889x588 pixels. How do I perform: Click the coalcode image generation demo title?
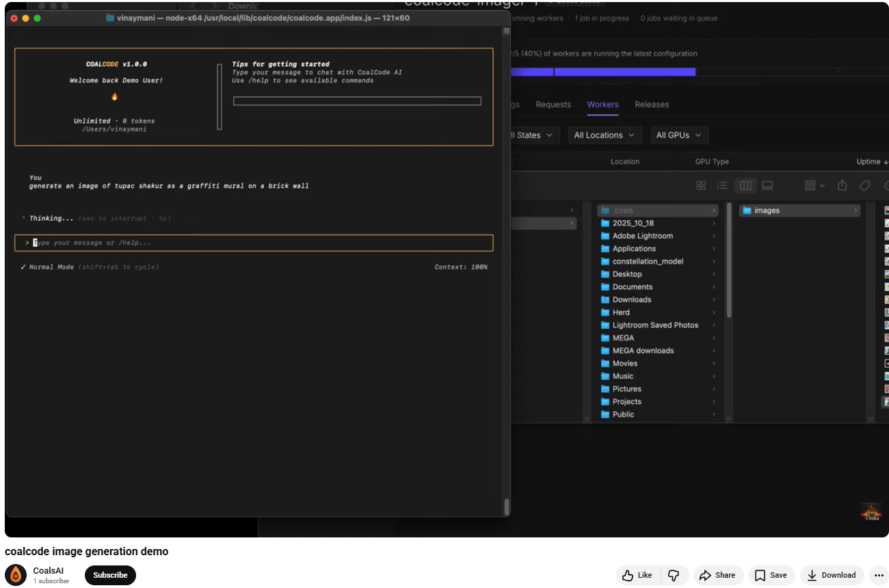87,552
